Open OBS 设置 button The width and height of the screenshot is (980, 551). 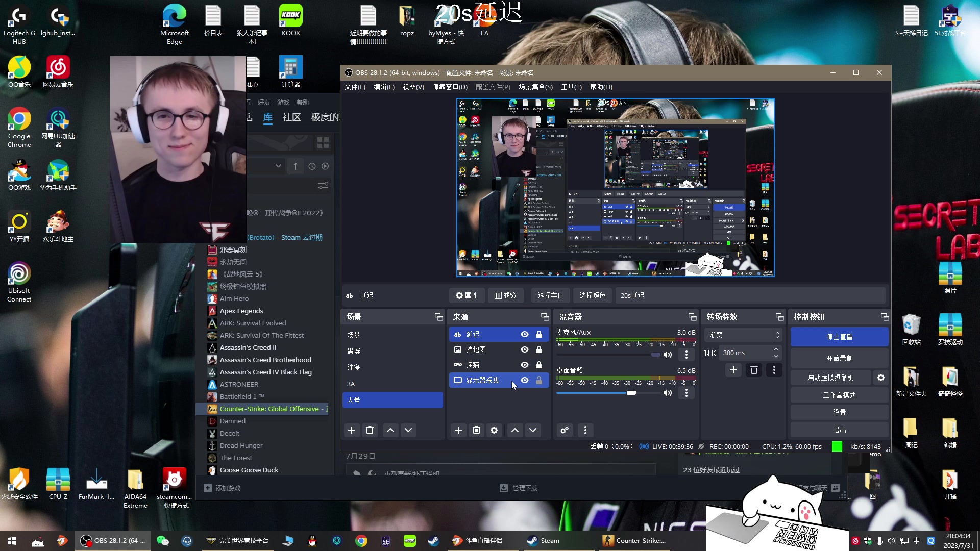point(840,412)
